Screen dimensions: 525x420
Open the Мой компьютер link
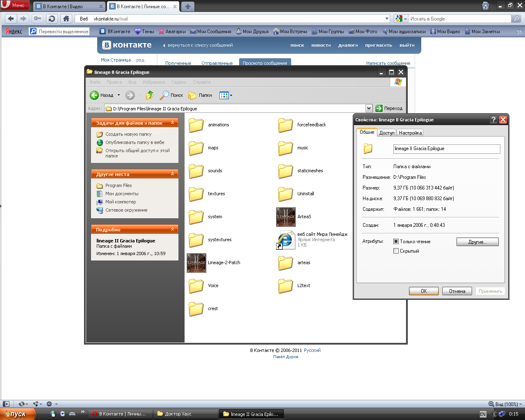(121, 202)
